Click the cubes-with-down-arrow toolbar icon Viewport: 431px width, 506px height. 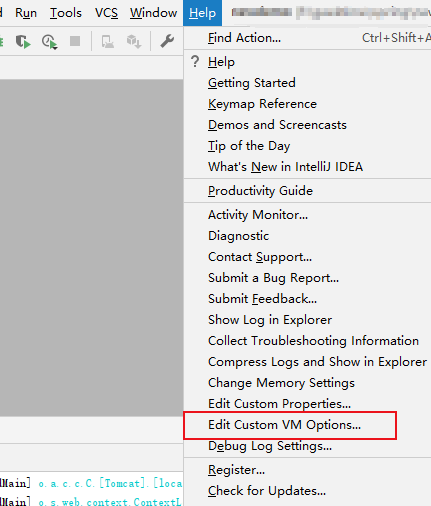pos(134,42)
